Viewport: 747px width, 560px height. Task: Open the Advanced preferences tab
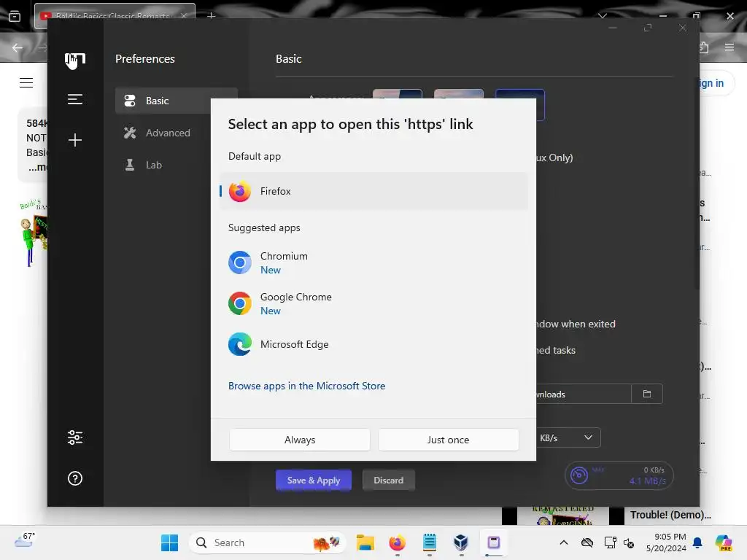coord(177,133)
